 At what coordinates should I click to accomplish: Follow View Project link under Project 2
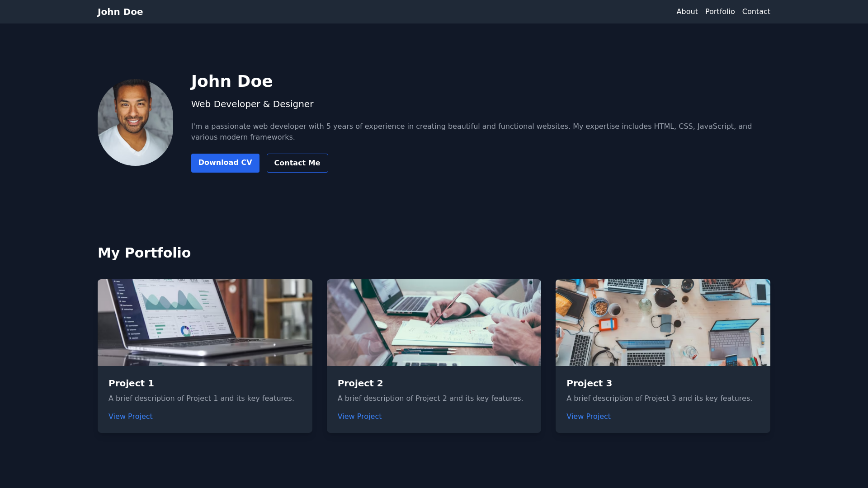click(x=359, y=416)
